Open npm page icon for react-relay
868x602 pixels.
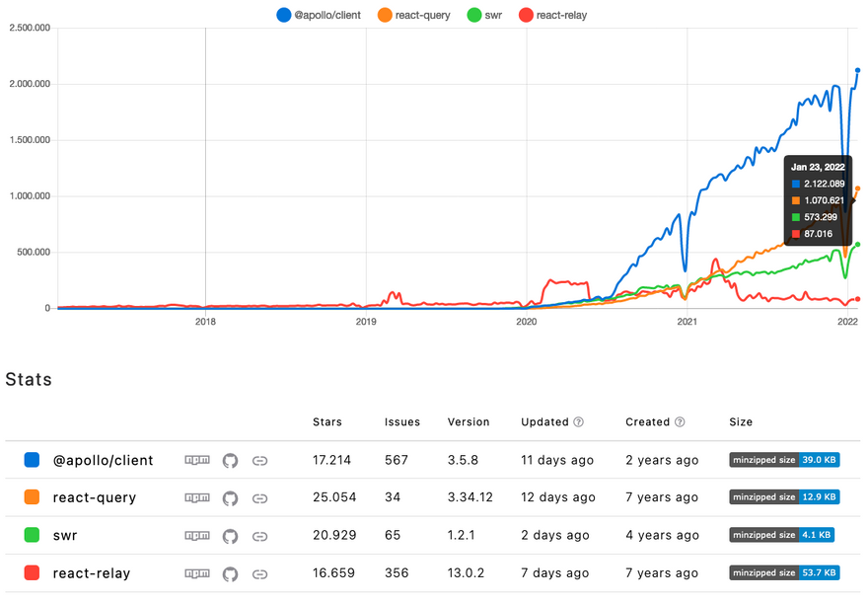click(197, 573)
